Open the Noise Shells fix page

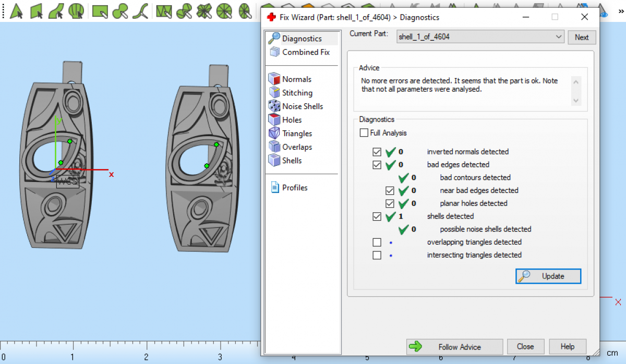(302, 106)
